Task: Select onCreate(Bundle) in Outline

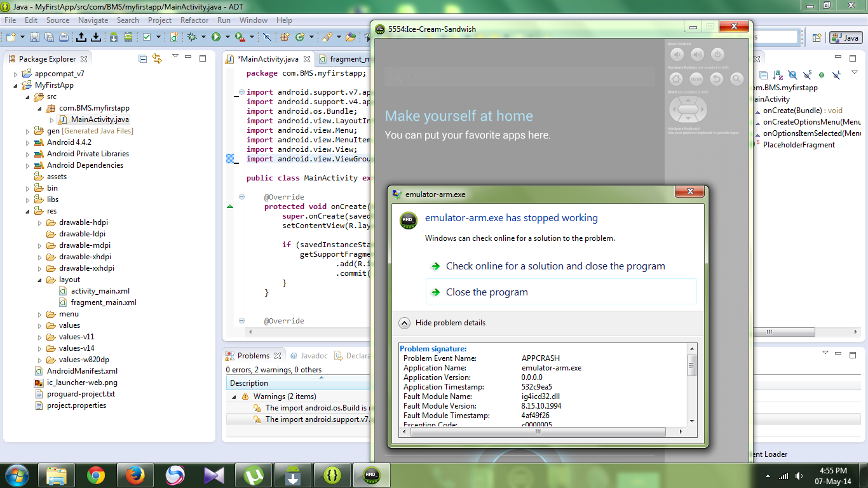Action: [x=802, y=111]
